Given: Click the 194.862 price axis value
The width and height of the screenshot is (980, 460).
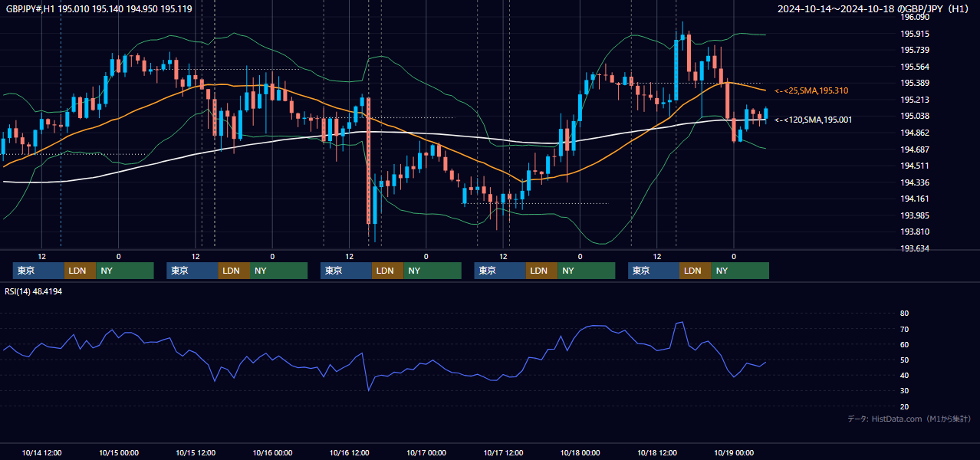Looking at the screenshot, I should [915, 133].
